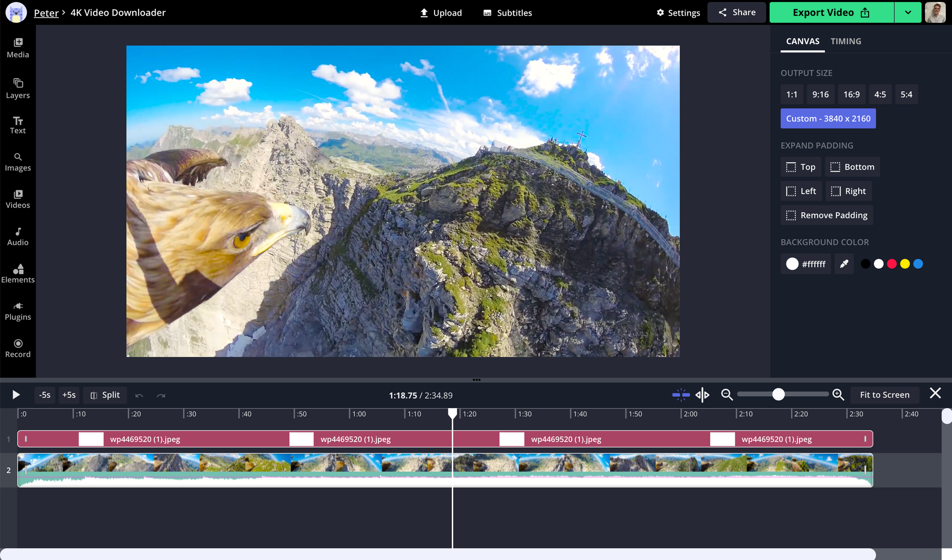Open the Subtitles menu item
Image resolution: width=952 pixels, height=560 pixels.
point(507,13)
